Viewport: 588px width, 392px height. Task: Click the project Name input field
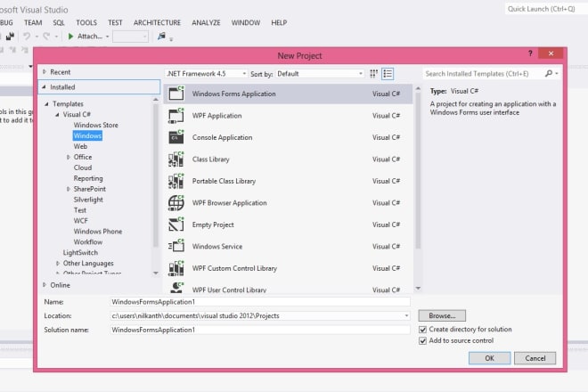(x=260, y=302)
